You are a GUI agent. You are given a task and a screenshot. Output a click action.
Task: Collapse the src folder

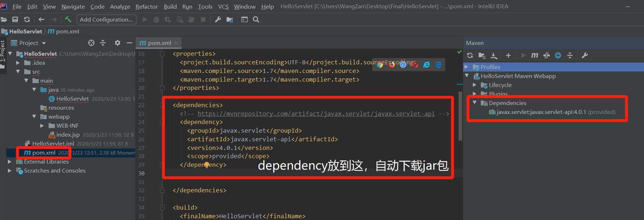[x=18, y=72]
